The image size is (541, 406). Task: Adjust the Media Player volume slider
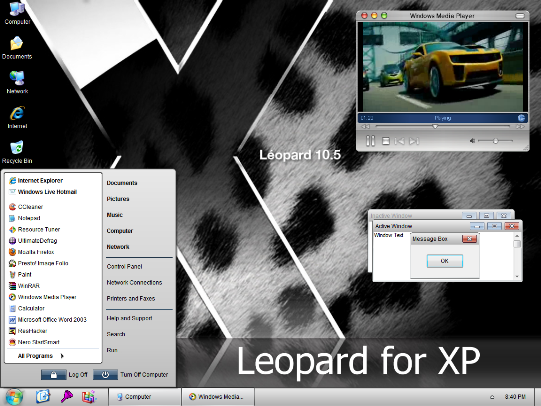(495, 141)
